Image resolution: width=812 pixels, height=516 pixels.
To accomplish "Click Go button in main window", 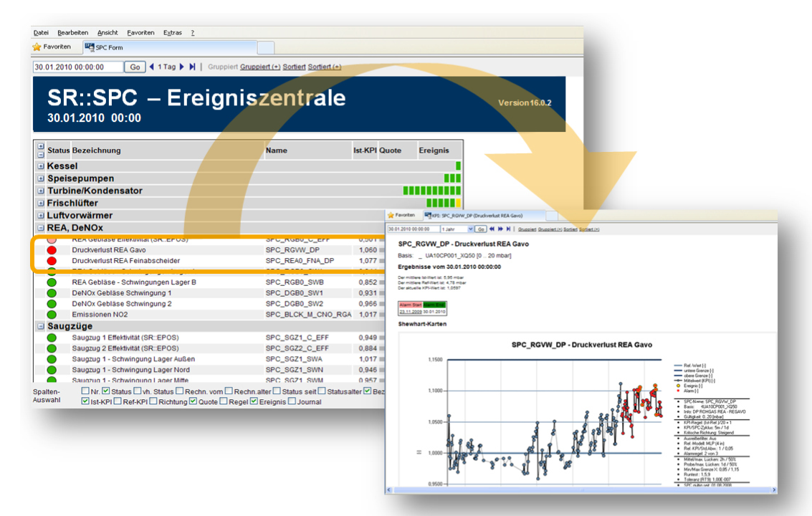I will pos(135,67).
